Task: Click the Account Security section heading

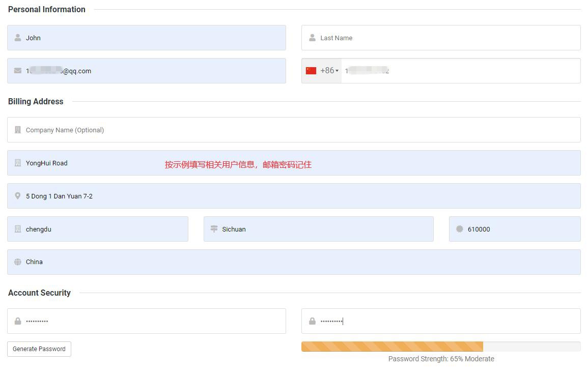Action: 39,293
